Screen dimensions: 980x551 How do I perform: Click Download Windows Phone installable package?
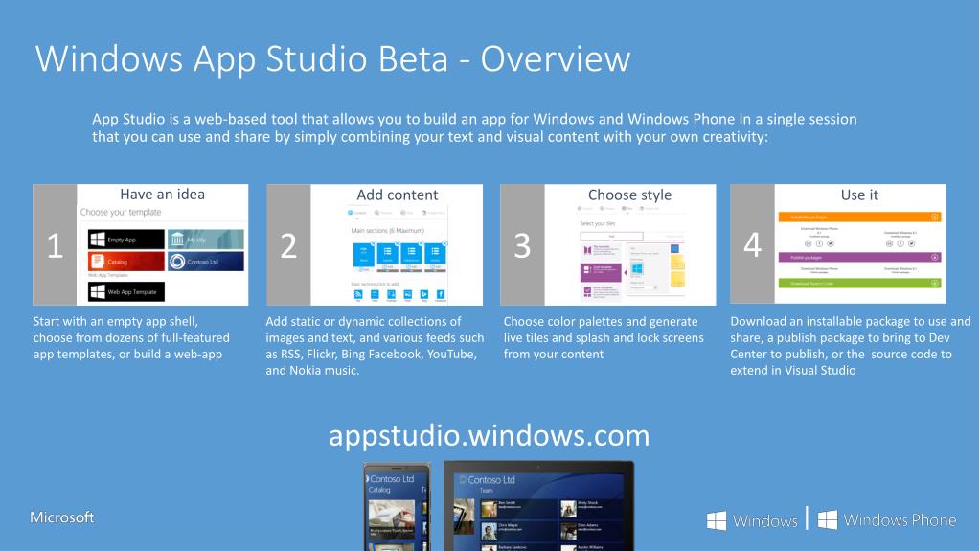(819, 231)
